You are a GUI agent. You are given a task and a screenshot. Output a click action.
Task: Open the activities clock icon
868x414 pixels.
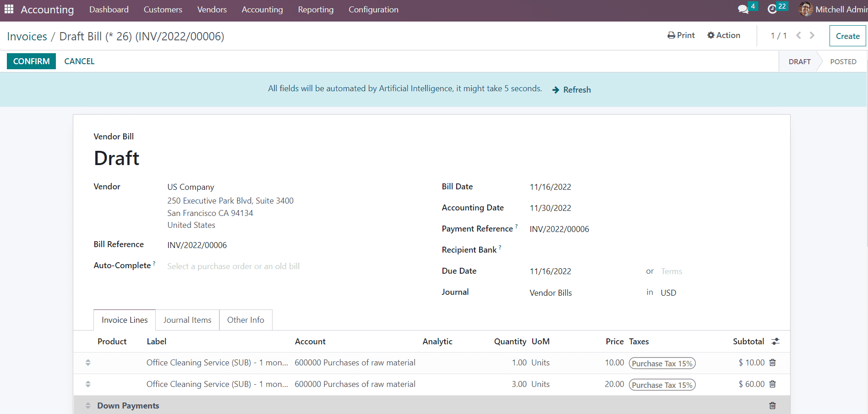point(772,9)
